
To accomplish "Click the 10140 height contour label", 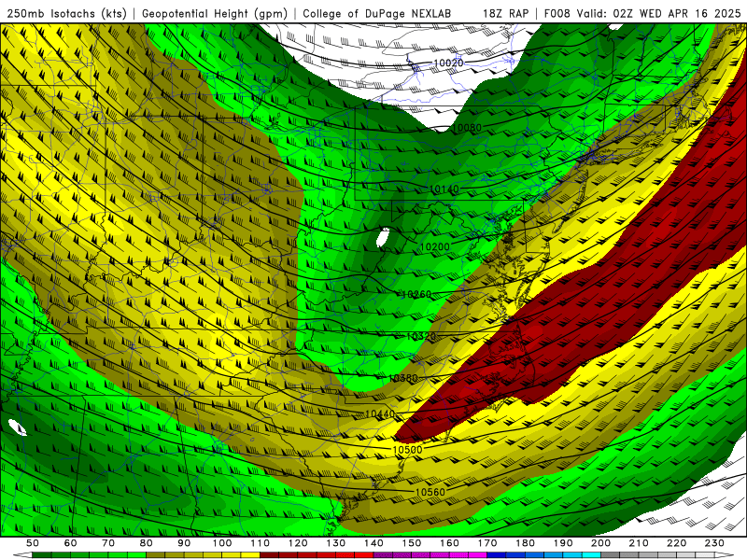I will 444,189.
